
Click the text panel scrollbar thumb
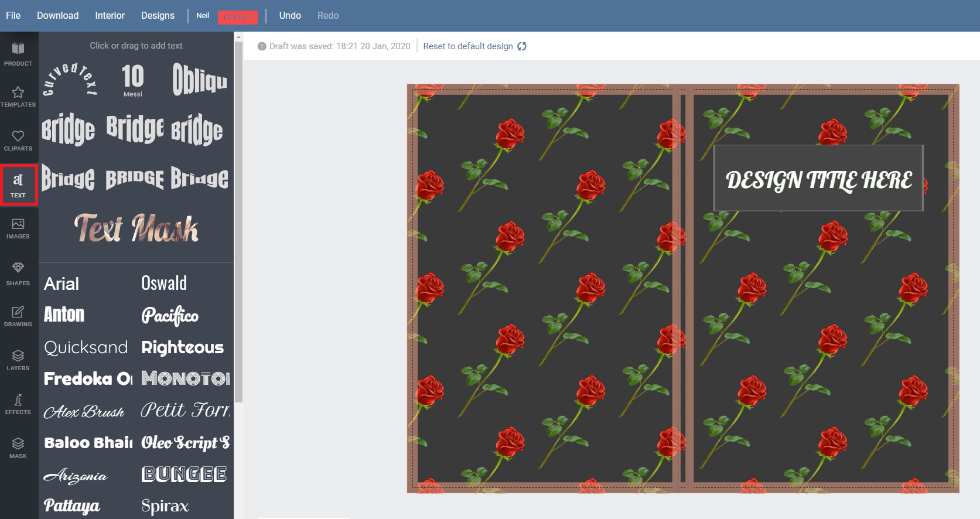238,221
